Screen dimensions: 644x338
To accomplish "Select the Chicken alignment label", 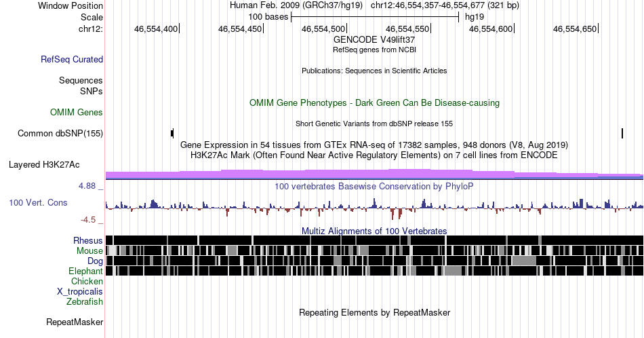I will click(87, 281).
